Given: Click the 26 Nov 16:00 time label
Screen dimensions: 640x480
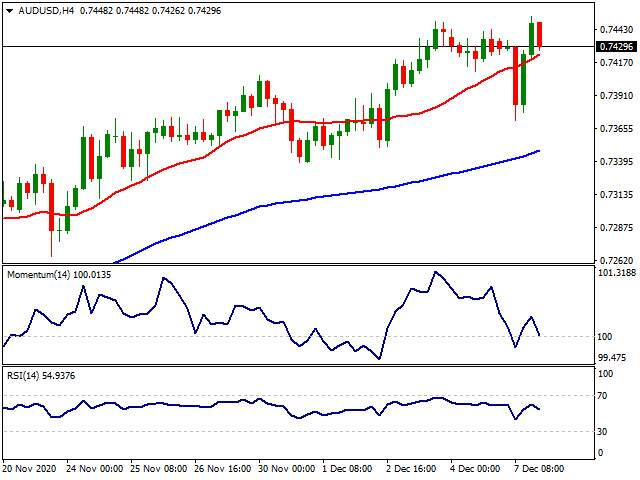Looking at the screenshot, I should point(223,468).
